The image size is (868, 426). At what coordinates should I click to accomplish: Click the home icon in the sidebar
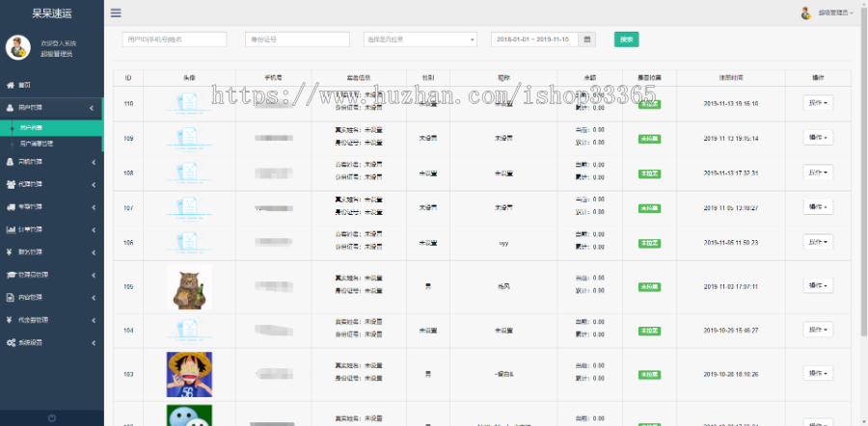(11, 85)
